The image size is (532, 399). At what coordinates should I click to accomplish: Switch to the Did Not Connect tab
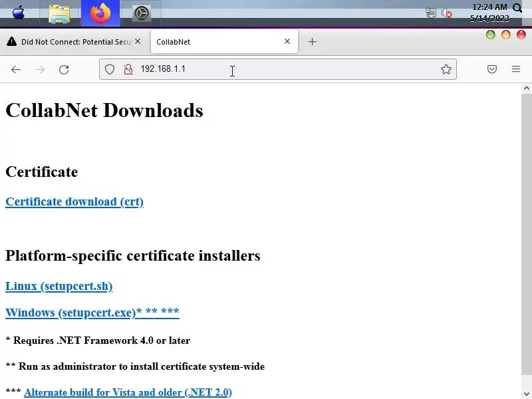72,42
